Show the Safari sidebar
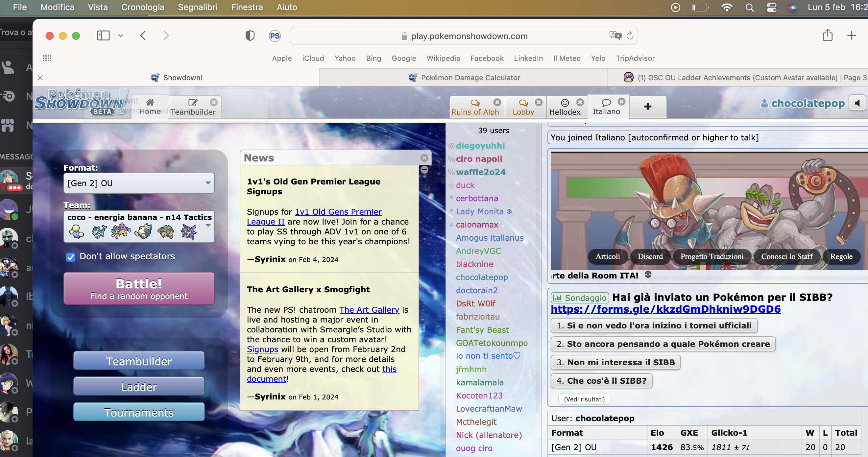 tap(103, 36)
